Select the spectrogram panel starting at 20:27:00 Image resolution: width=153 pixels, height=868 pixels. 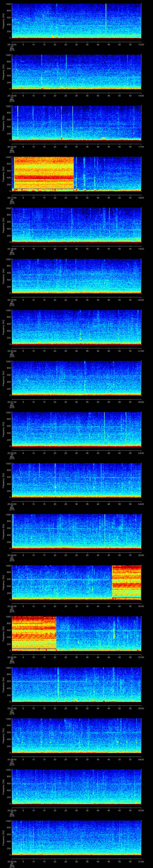click(77, 685)
